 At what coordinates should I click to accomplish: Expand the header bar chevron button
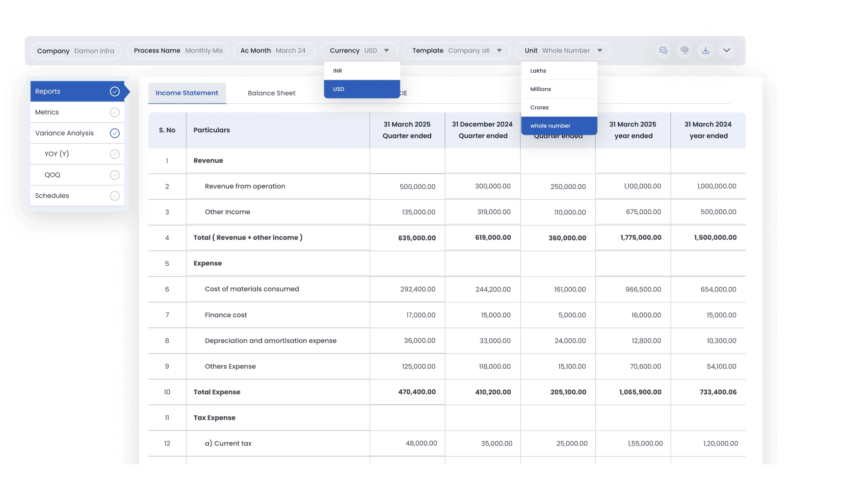click(727, 51)
